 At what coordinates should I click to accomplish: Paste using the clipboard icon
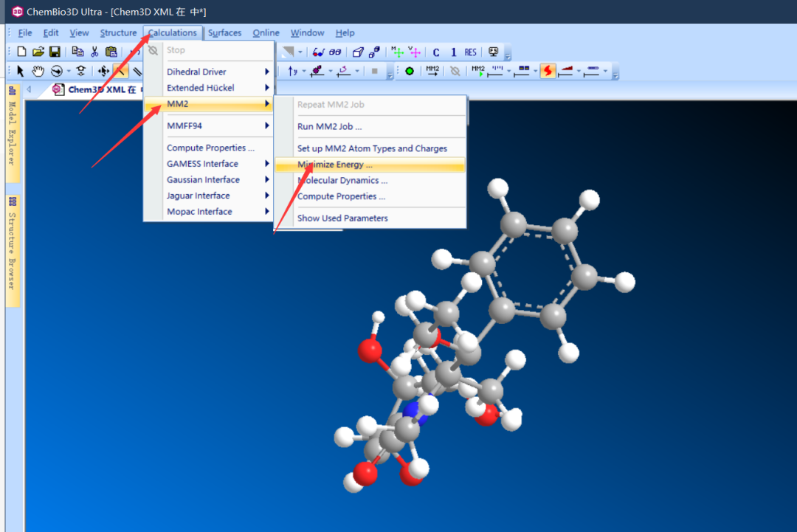point(111,52)
